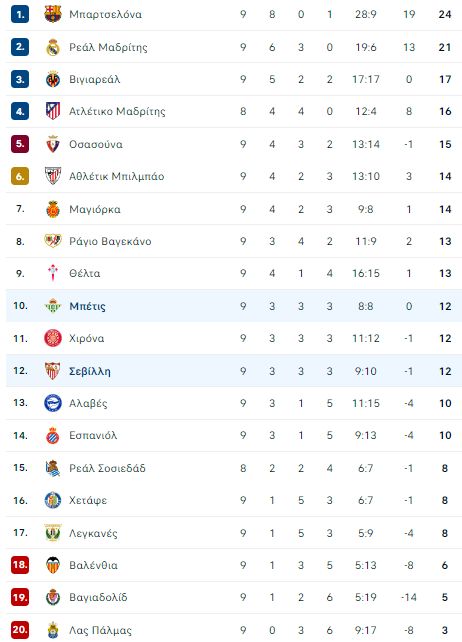
Task: Click the gold rank 6 position badge
Action: coord(20,176)
